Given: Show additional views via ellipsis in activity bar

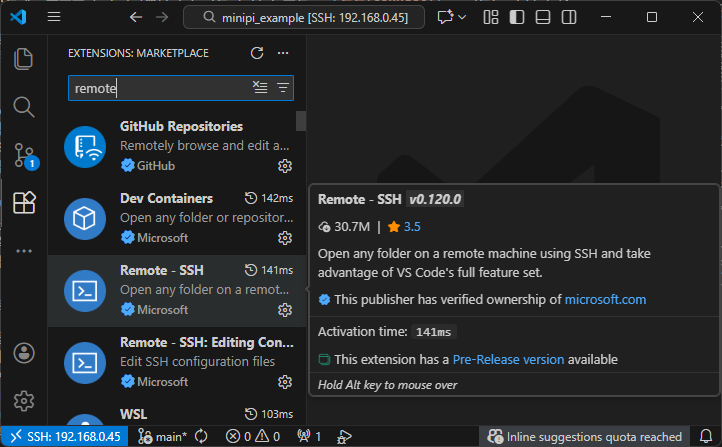Looking at the screenshot, I should (x=24, y=251).
